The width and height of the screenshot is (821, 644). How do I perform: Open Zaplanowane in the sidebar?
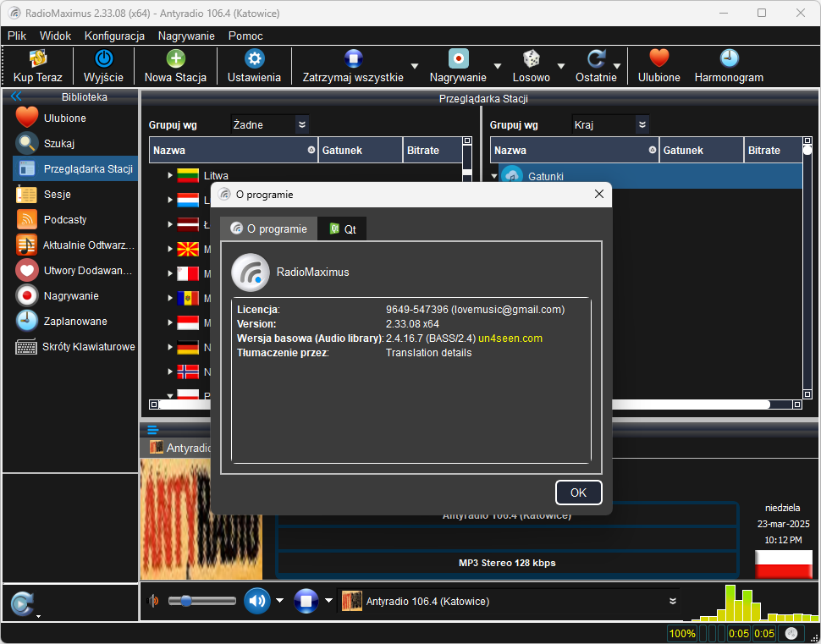76,321
